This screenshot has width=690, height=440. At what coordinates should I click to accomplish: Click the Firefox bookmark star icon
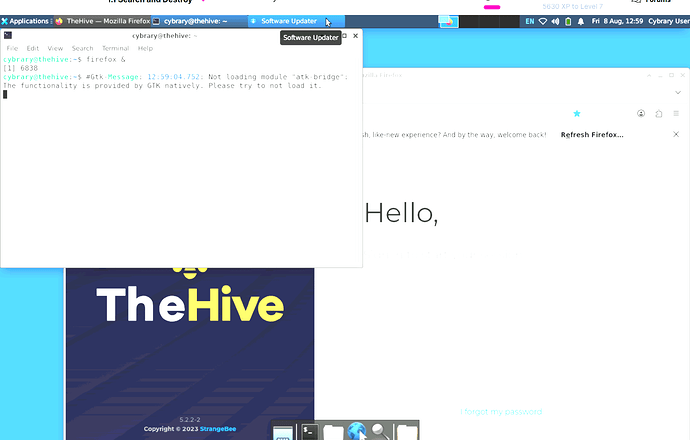577,114
